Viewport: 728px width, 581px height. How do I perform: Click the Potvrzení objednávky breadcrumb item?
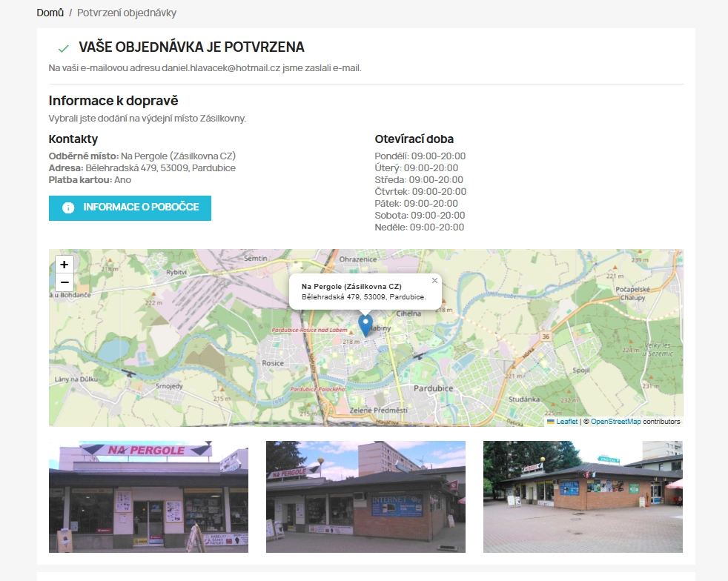[127, 13]
